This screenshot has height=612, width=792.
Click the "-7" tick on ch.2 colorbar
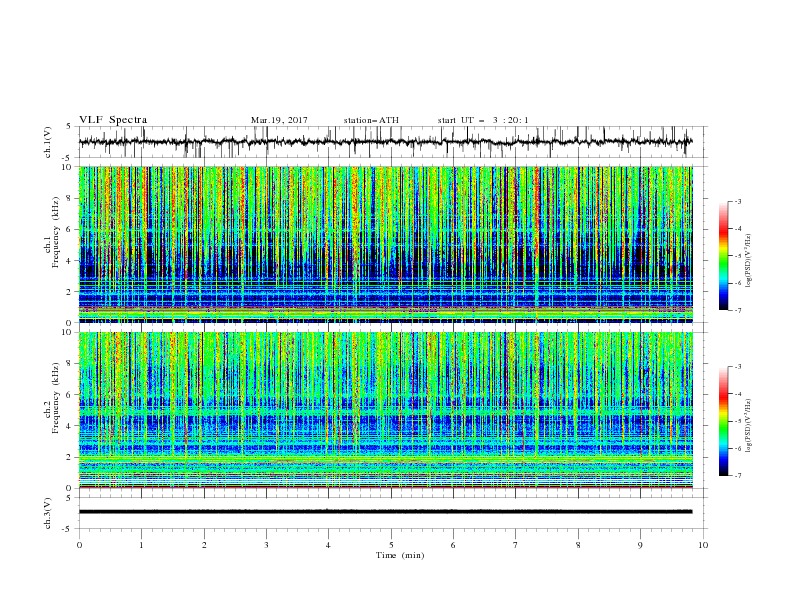point(737,476)
